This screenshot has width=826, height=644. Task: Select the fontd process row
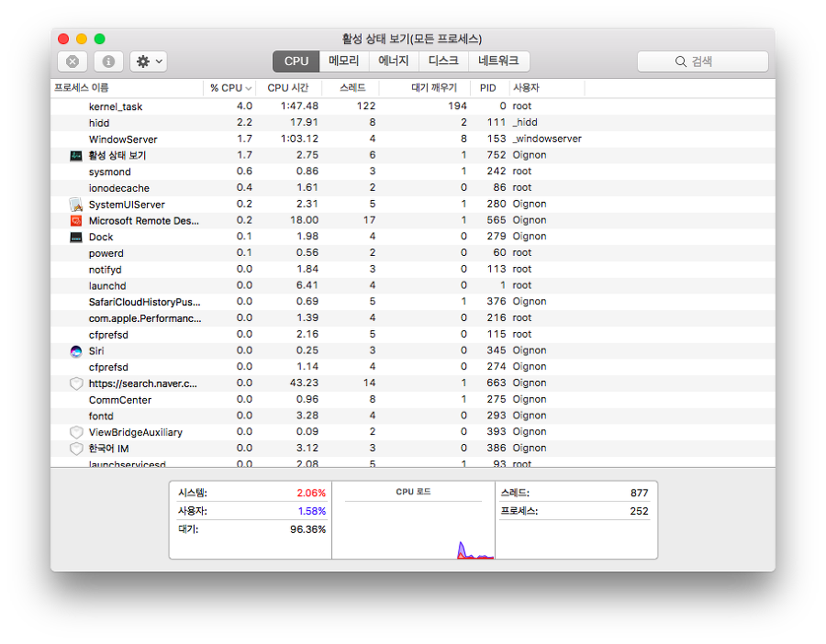[413, 416]
